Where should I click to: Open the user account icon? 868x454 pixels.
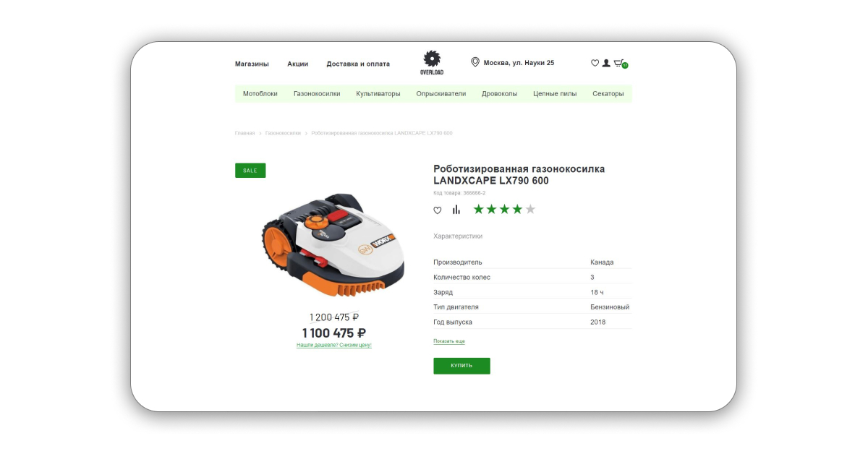(606, 63)
